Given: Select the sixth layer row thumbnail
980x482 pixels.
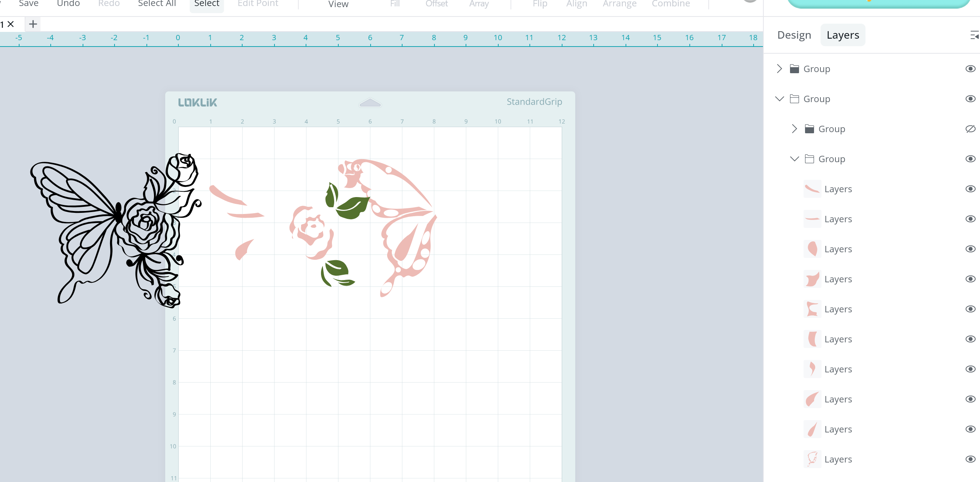Looking at the screenshot, I should click(x=812, y=339).
